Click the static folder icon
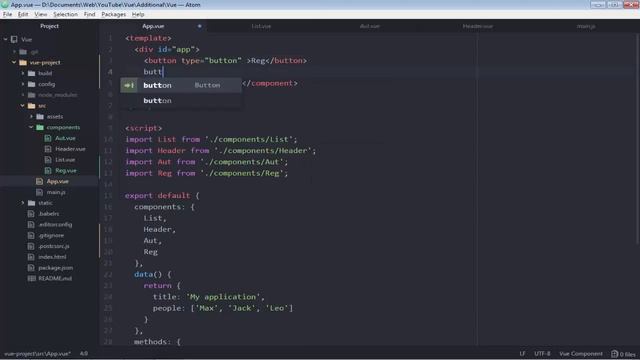Screen dimensions: 640x360 tap(31, 203)
